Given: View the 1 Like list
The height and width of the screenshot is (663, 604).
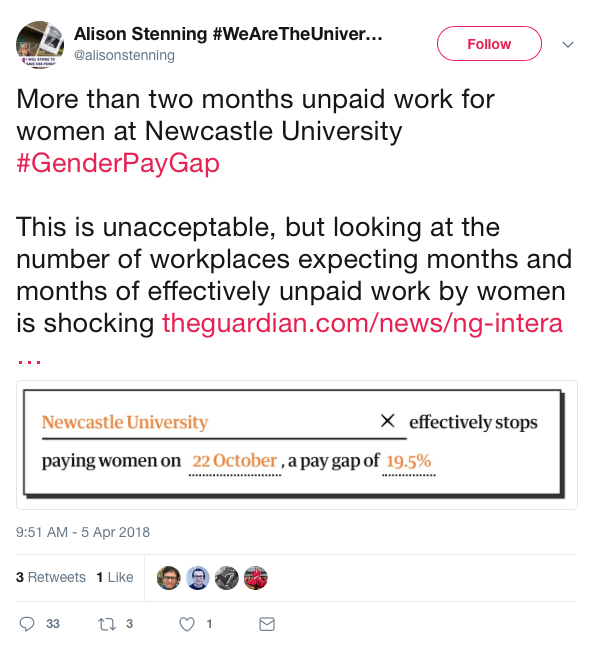Looking at the screenshot, I should 115,577.
